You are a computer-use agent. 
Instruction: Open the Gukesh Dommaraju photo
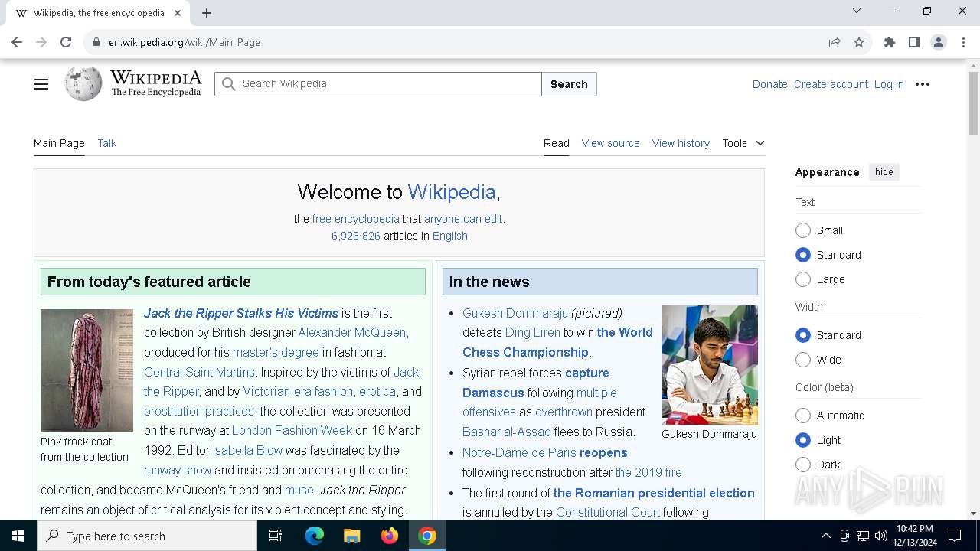(x=710, y=365)
